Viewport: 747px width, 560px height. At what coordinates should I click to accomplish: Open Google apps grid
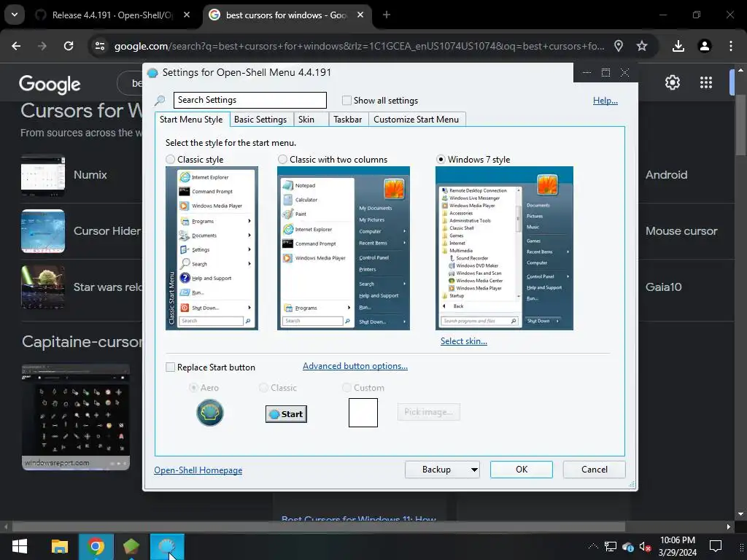pos(706,82)
